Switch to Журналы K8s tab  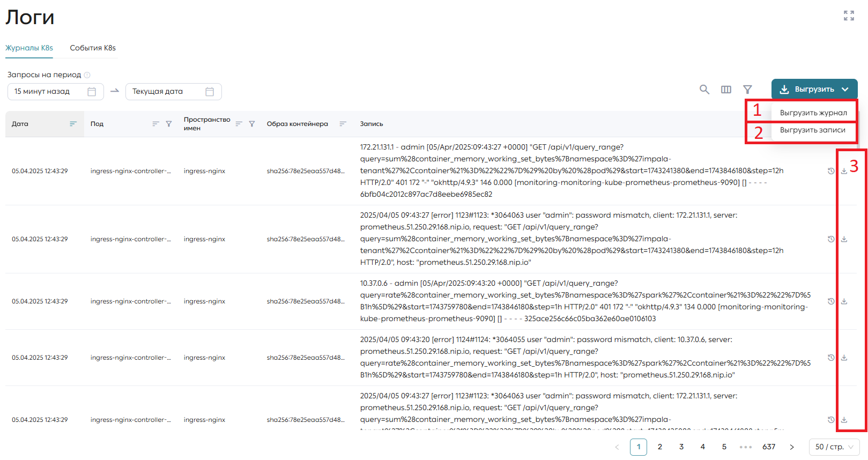[x=29, y=48]
